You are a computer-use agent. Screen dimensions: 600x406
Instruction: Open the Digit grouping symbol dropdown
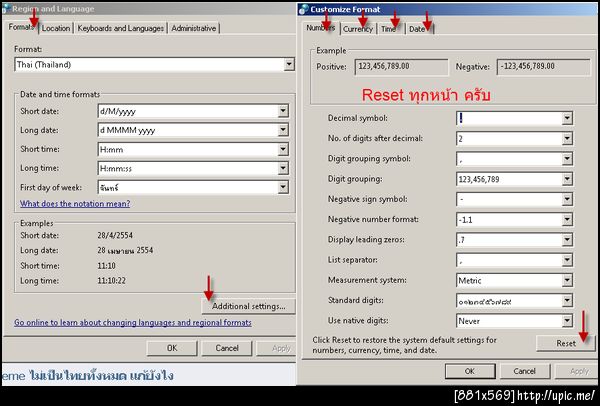point(567,159)
